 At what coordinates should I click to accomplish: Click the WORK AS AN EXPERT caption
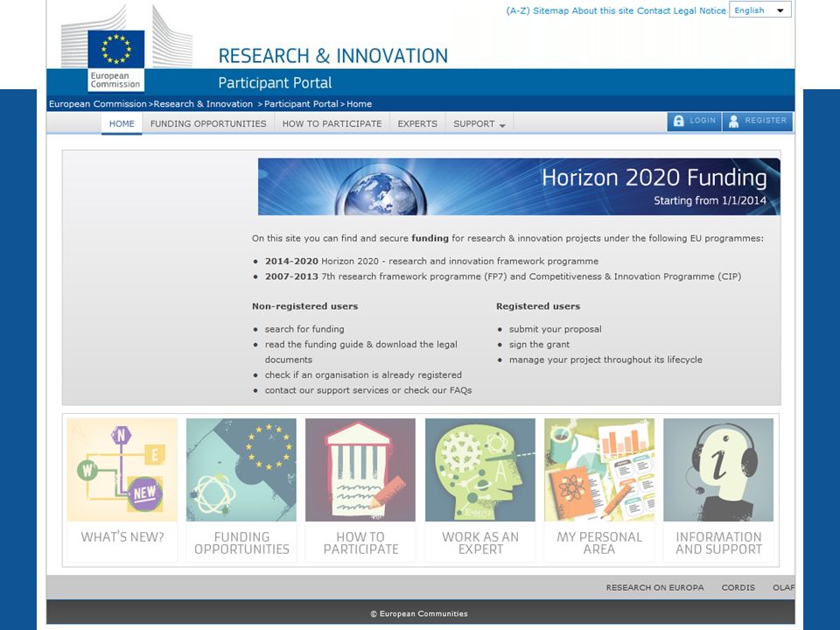(x=480, y=542)
